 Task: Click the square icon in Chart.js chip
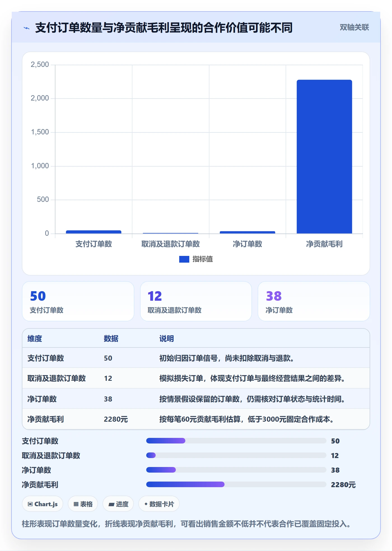pyautogui.click(x=30, y=504)
